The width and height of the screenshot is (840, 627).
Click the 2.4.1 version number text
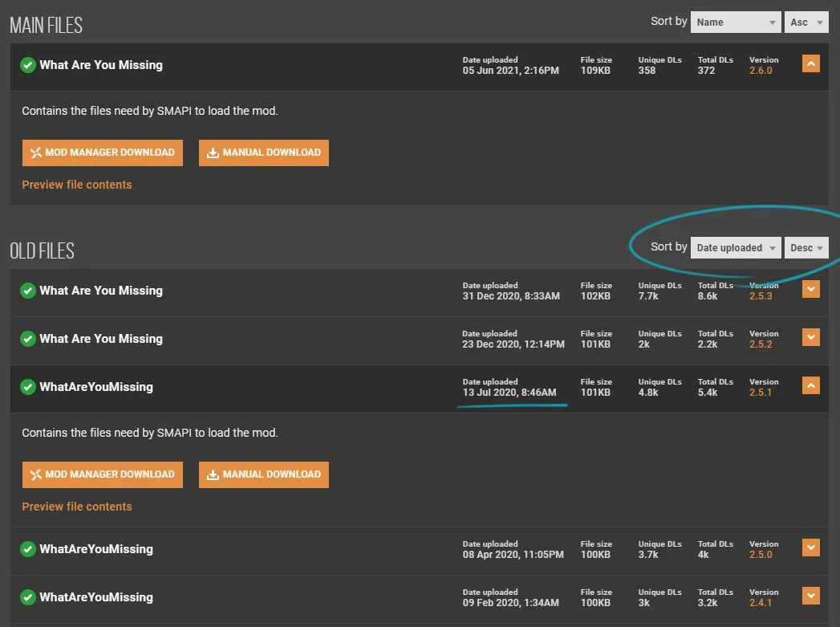761,602
